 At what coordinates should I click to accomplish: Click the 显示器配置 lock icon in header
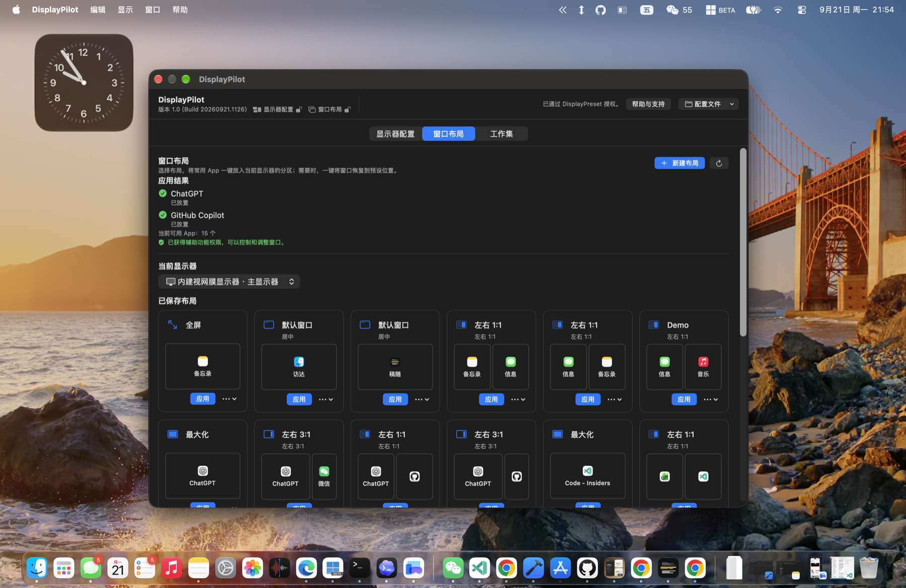299,110
